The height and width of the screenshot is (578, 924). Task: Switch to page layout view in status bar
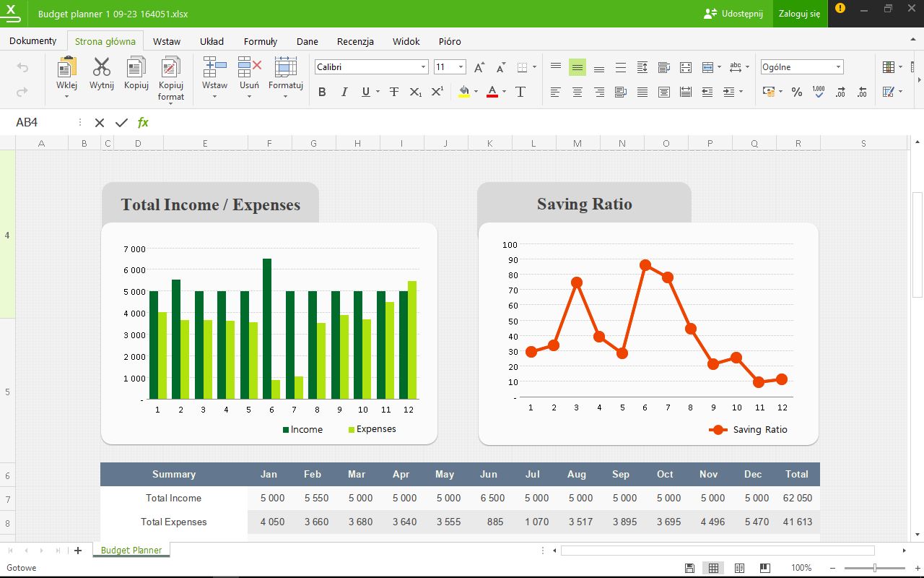[739, 568]
